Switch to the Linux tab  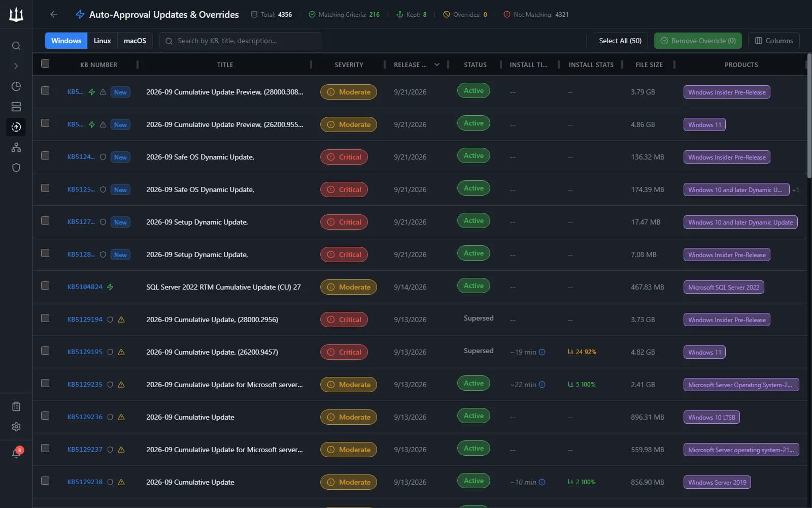[102, 41]
